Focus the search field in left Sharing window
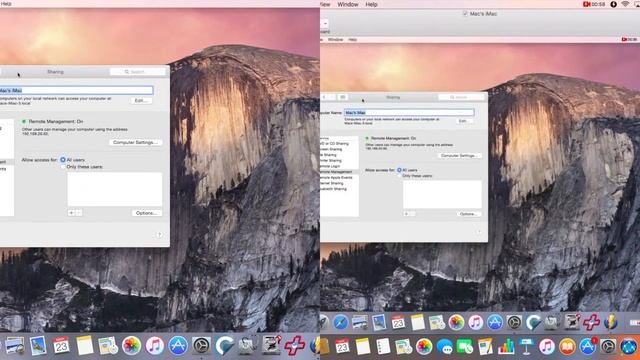Viewport: 640px width, 360px height. coord(138,72)
